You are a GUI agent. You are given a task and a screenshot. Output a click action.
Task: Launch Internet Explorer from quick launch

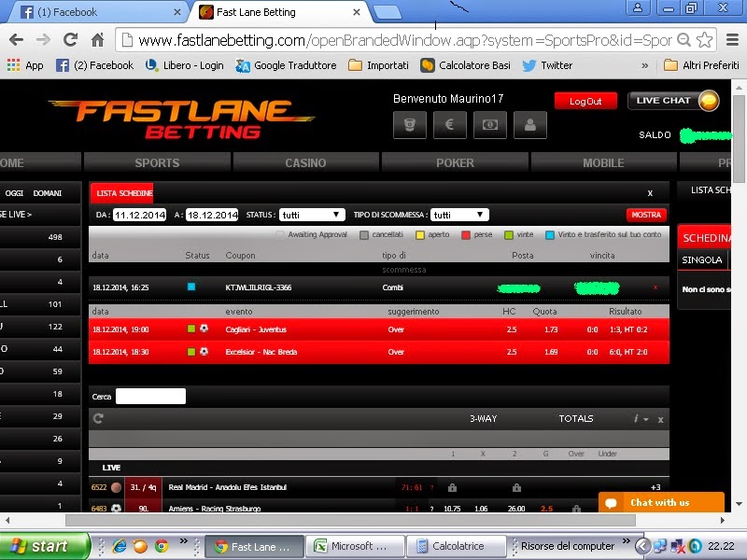[x=120, y=546]
